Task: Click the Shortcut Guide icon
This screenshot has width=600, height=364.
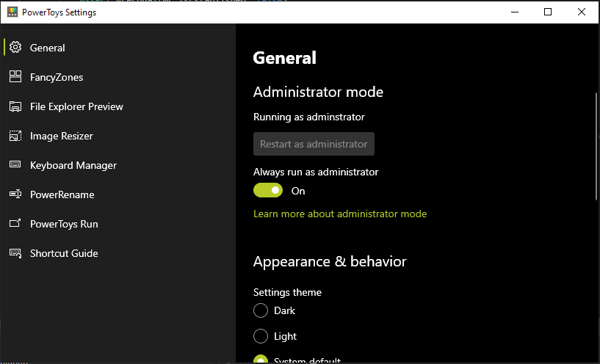Action: tap(15, 253)
